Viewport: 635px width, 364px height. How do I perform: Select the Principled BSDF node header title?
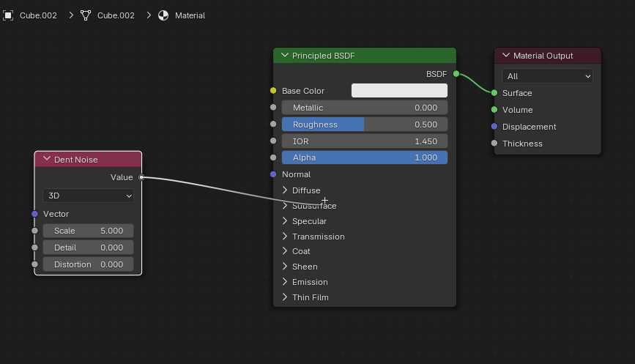[323, 56]
